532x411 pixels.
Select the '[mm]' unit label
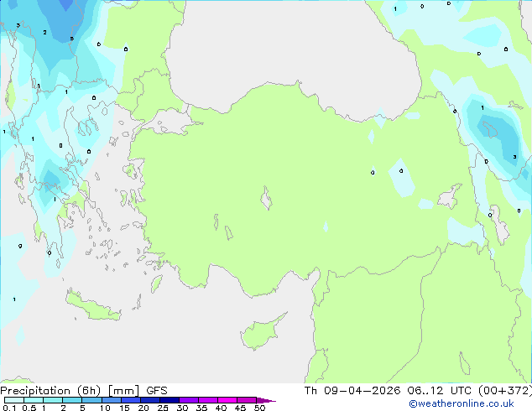pos(123,391)
